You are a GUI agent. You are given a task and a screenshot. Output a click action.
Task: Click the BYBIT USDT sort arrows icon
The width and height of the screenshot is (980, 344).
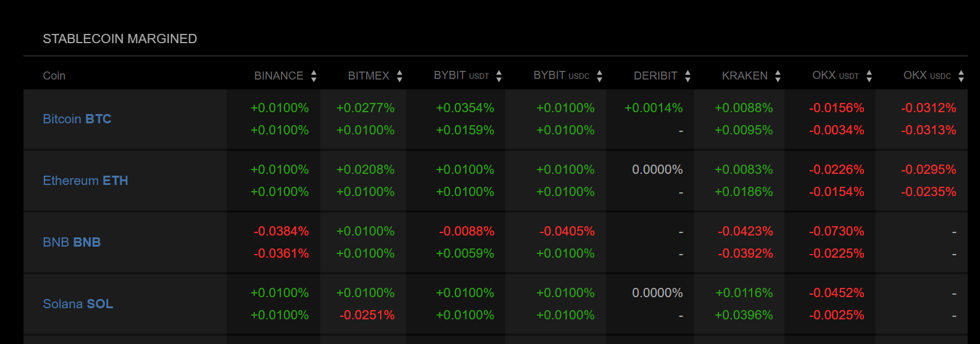tap(499, 76)
